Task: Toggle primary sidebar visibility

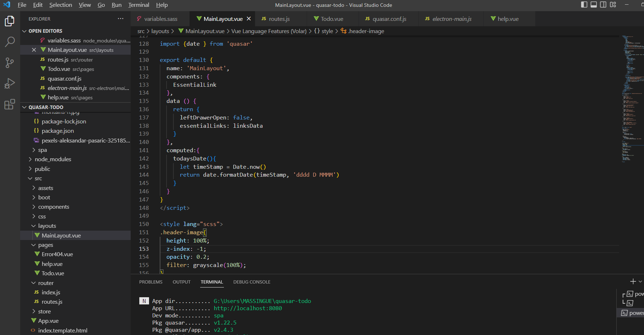Action: [584, 5]
